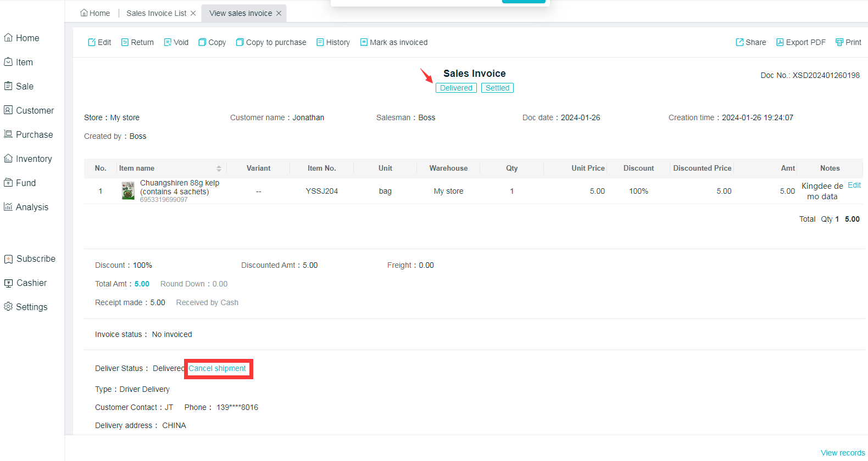Click the Return invoice icon

pos(125,42)
